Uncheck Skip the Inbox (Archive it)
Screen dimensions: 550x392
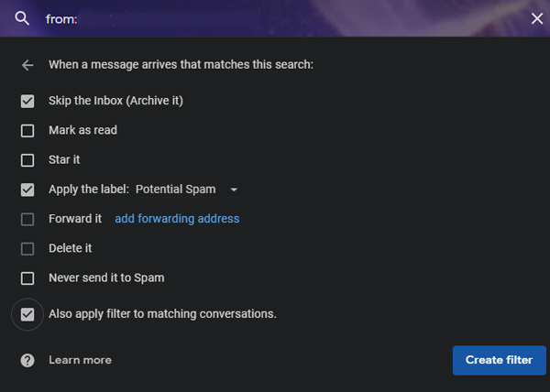[27, 102]
